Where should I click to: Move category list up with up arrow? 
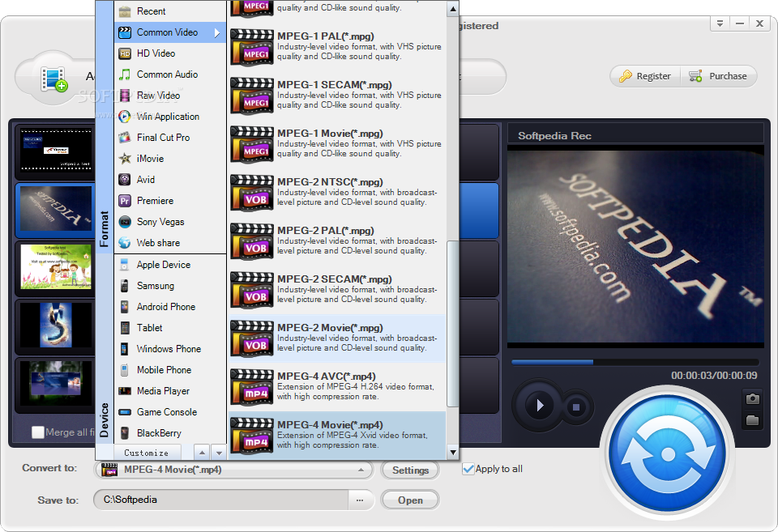pyautogui.click(x=202, y=453)
